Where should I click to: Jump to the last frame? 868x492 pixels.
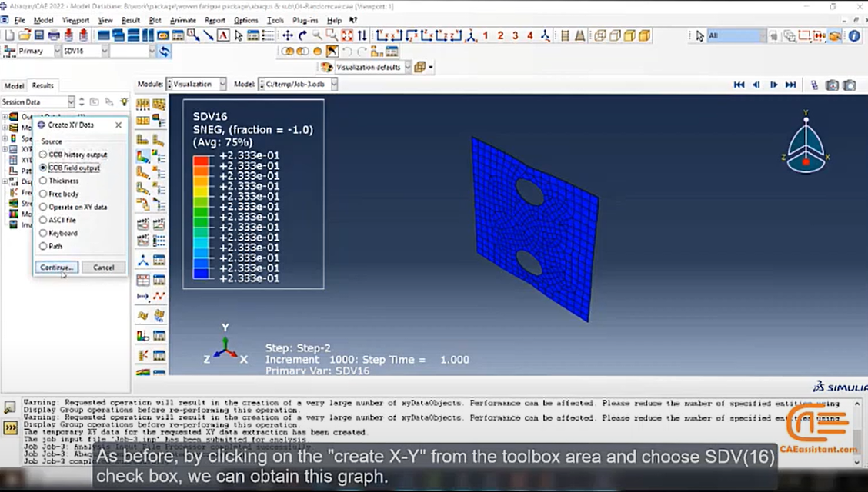[x=790, y=85]
